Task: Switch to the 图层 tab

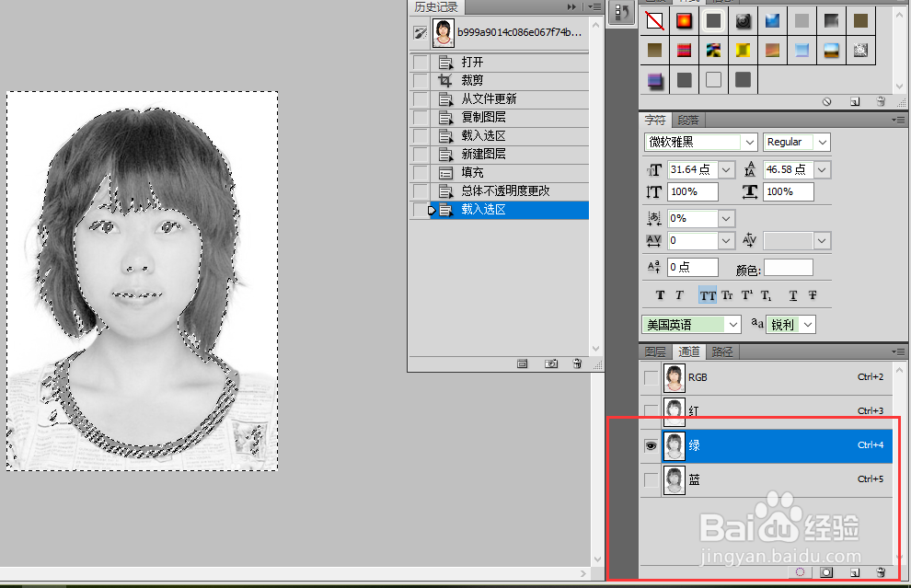Action: [655, 352]
